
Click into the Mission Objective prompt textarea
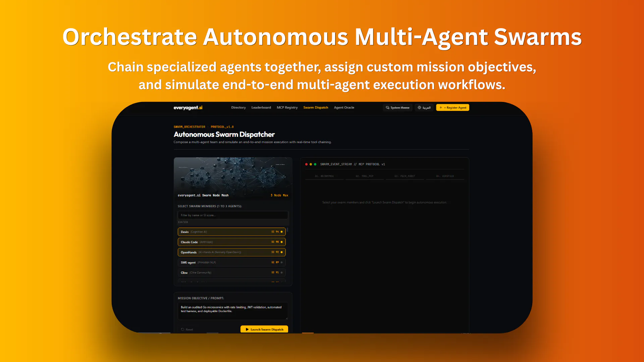click(x=233, y=311)
